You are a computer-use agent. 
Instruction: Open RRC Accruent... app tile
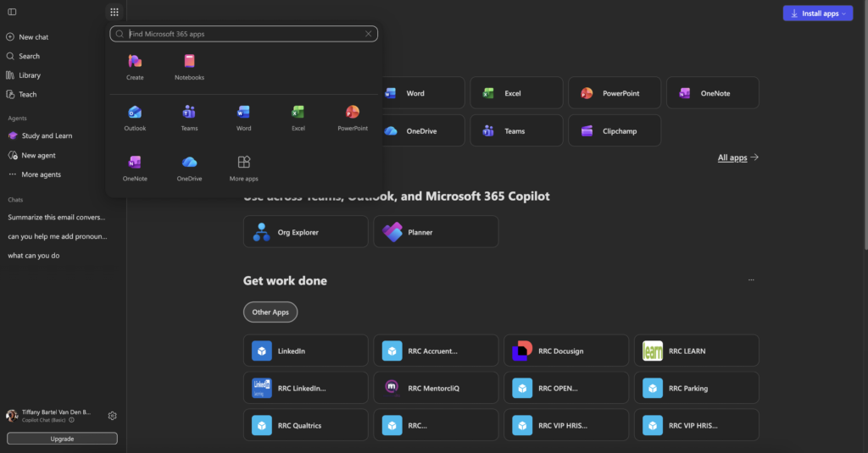click(436, 351)
